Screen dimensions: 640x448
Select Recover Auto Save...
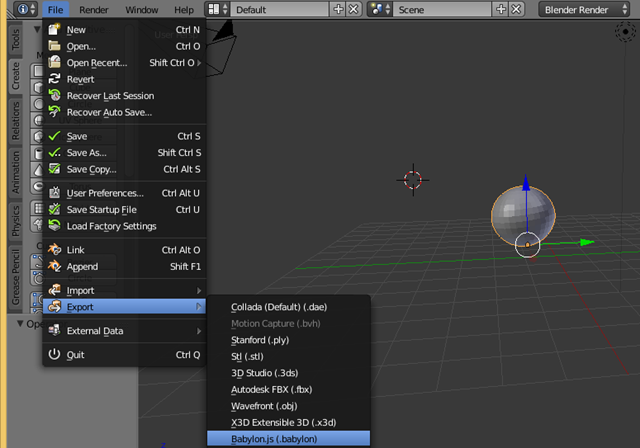click(124, 112)
